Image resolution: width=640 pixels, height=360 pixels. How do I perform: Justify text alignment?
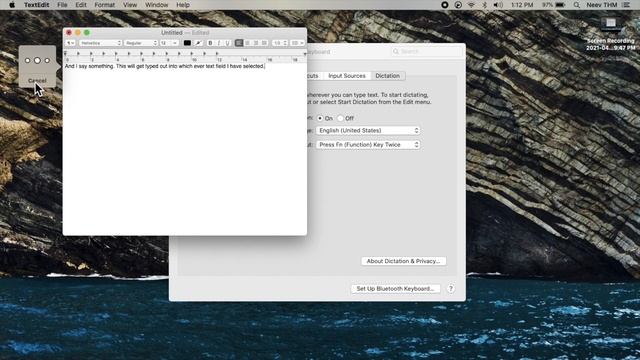[264, 43]
